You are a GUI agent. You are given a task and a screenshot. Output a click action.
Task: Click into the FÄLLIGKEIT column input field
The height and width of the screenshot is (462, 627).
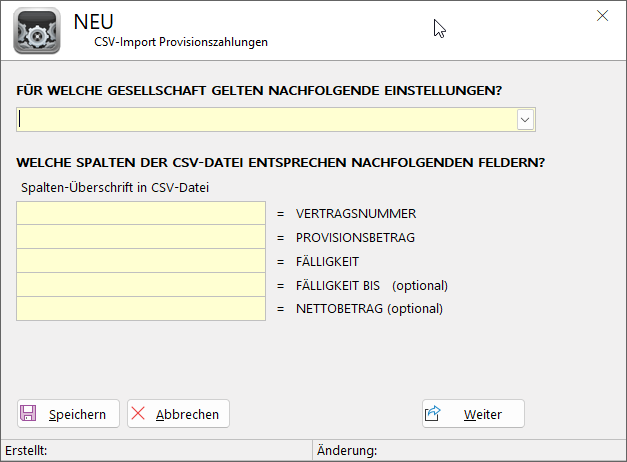click(x=141, y=261)
